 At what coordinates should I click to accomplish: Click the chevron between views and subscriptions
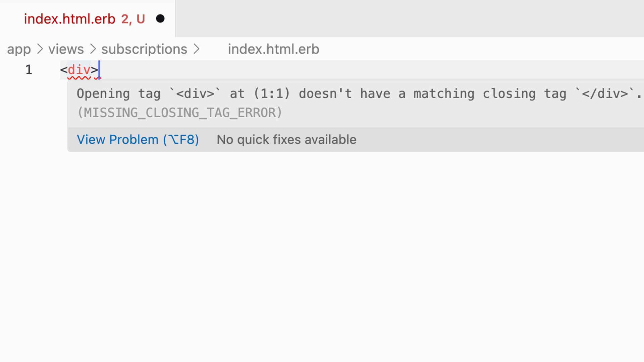(93, 49)
